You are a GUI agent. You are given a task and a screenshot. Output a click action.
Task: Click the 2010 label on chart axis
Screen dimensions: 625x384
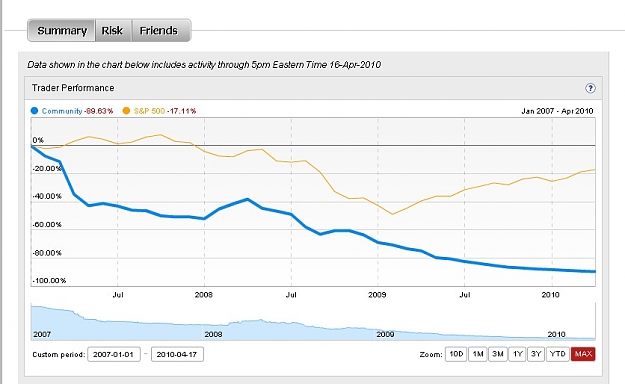pyautogui.click(x=550, y=295)
